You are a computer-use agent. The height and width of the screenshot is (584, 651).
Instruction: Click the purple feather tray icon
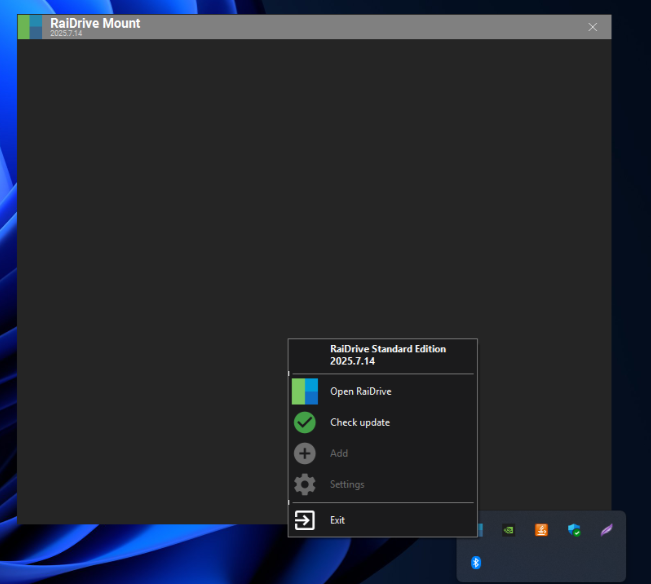(606, 530)
